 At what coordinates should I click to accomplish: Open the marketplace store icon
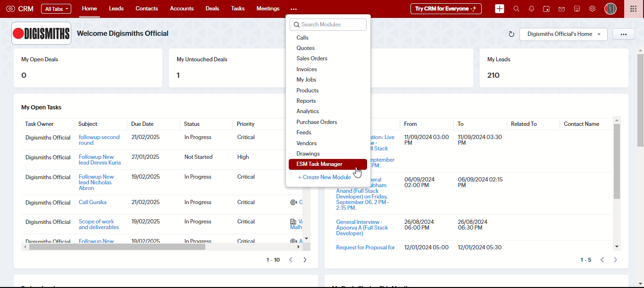[577, 9]
